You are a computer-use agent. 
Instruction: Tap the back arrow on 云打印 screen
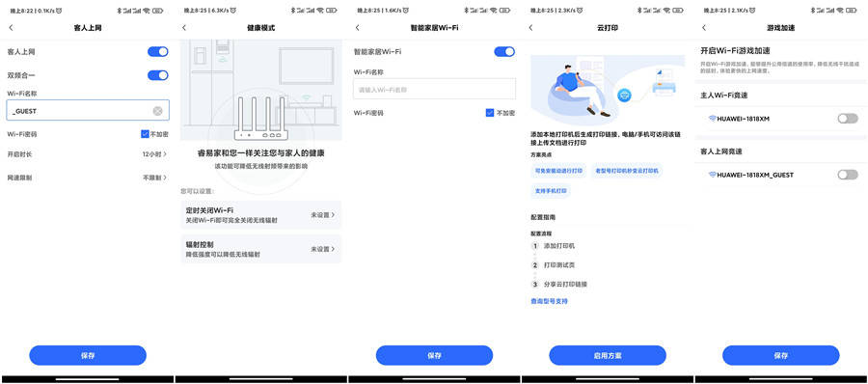tap(530, 28)
